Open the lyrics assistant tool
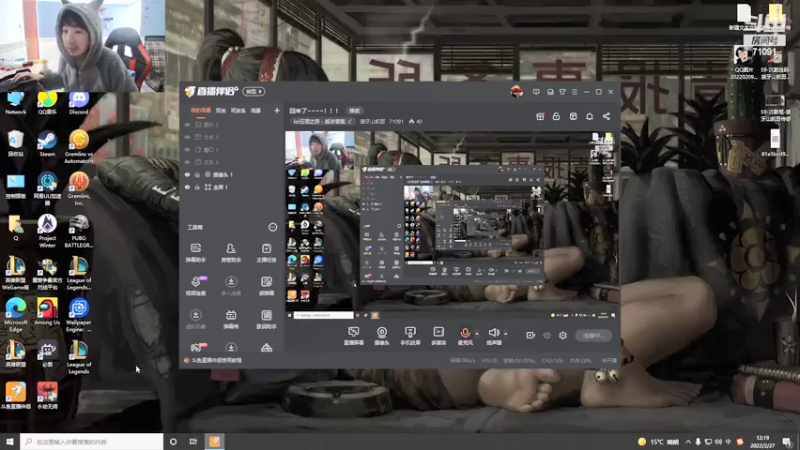The height and width of the screenshot is (450, 800). point(266,319)
